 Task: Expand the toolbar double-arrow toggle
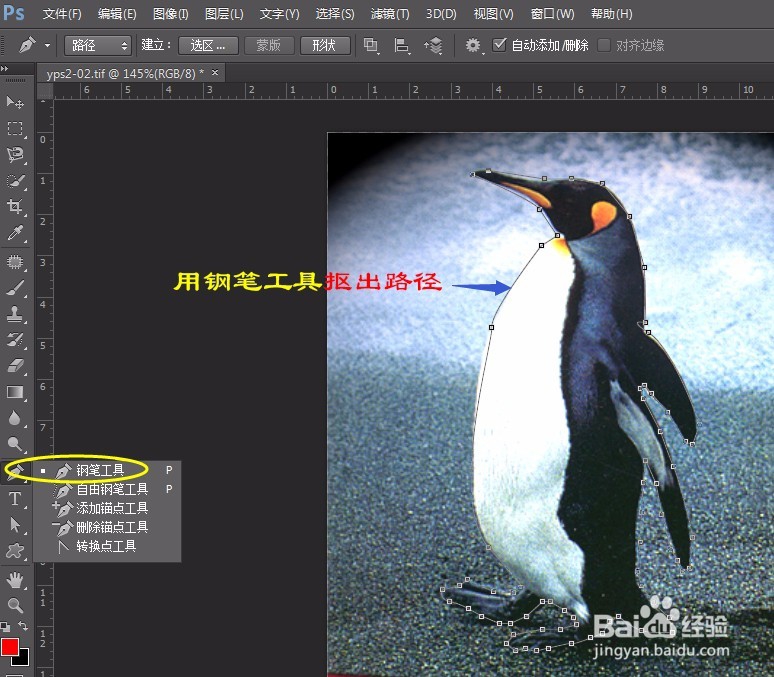[4, 68]
